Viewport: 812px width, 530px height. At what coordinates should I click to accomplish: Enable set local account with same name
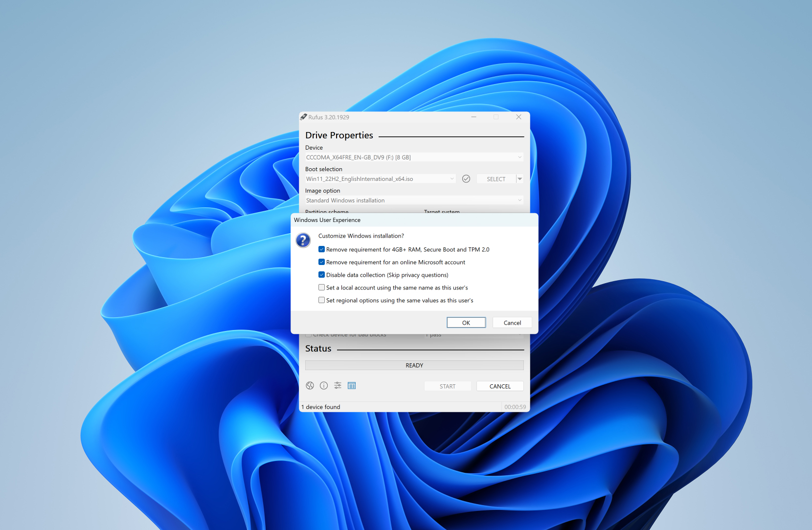321,287
